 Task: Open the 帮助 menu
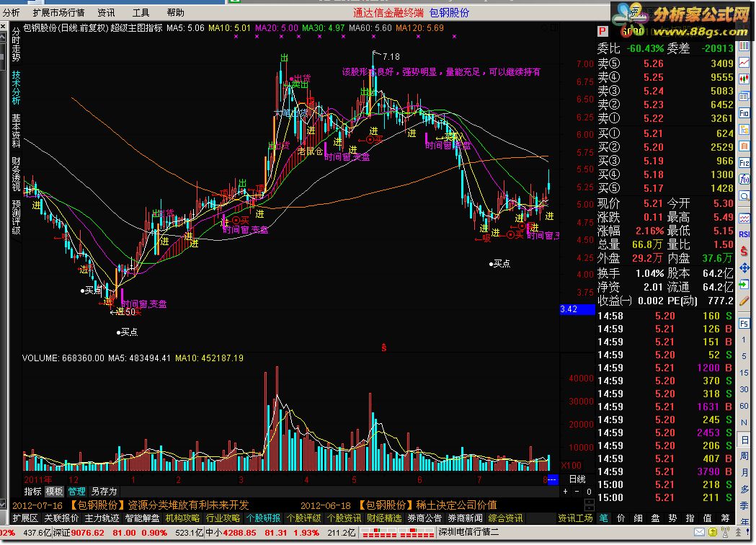click(x=176, y=12)
